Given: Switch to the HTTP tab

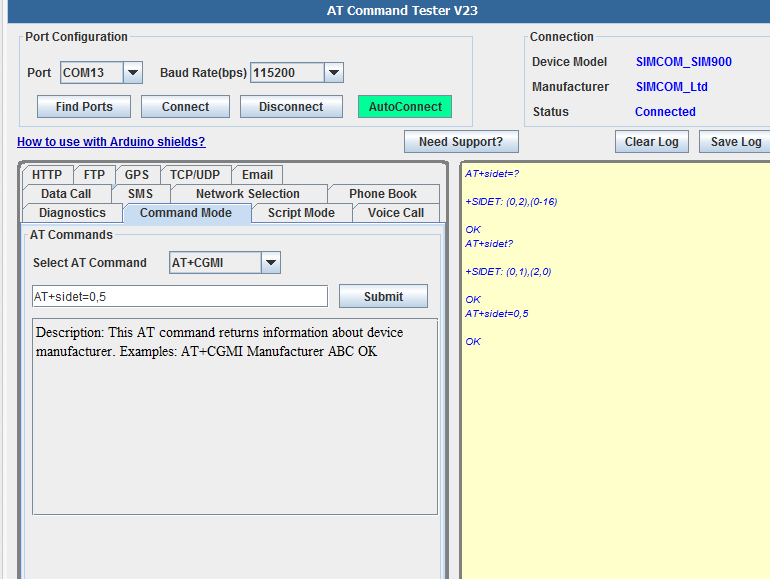Looking at the screenshot, I should pos(47,175).
